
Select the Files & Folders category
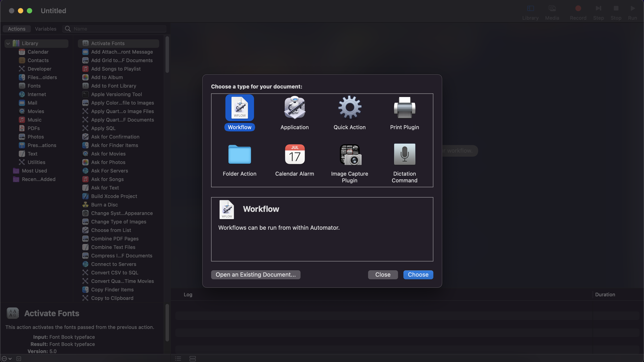coord(42,78)
